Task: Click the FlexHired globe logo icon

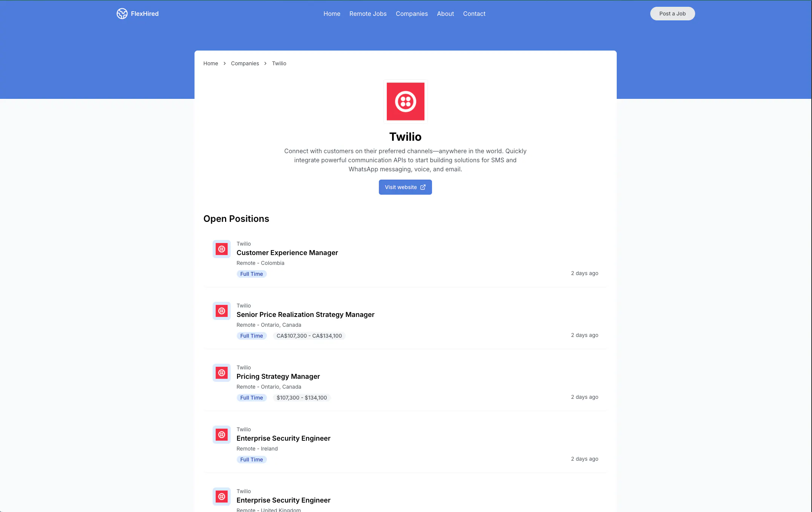Action: point(122,14)
